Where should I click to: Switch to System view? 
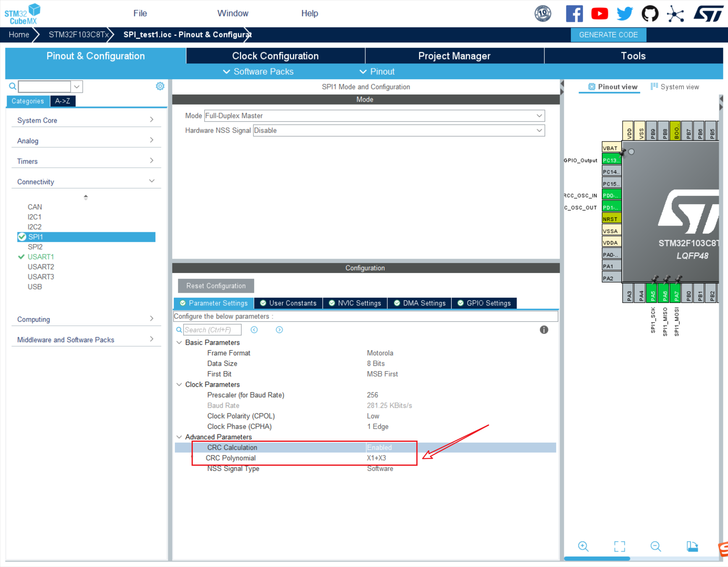pos(675,87)
